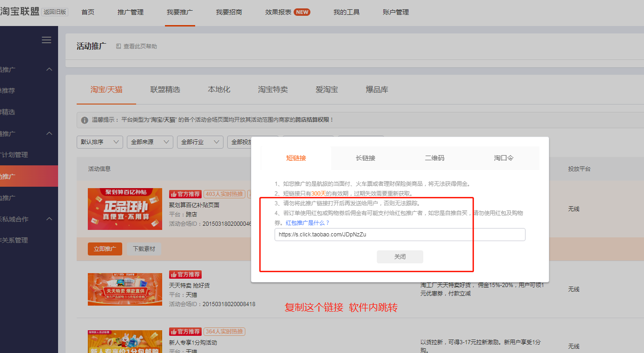Click the 活动信息 column header
The image size is (644, 353).
99,169
